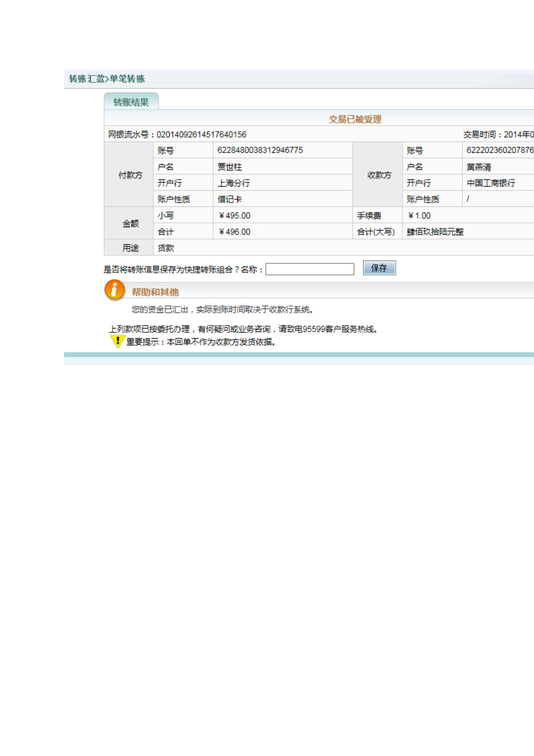
Task: Click the ¥1.00 handling fee cell
Action: pyautogui.click(x=419, y=215)
